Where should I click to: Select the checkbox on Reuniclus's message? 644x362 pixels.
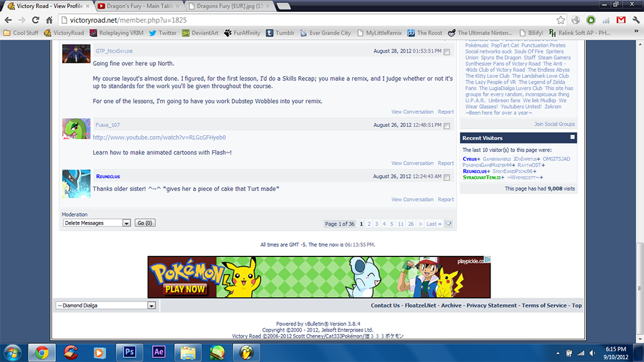447,177
